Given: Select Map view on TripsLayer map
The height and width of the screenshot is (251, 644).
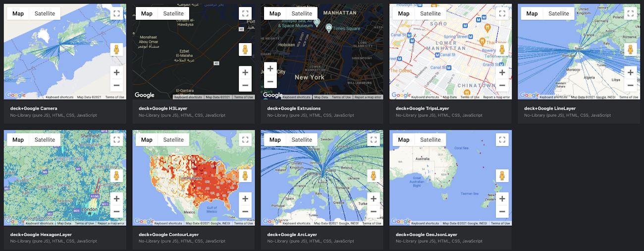Looking at the screenshot, I should point(404,13).
